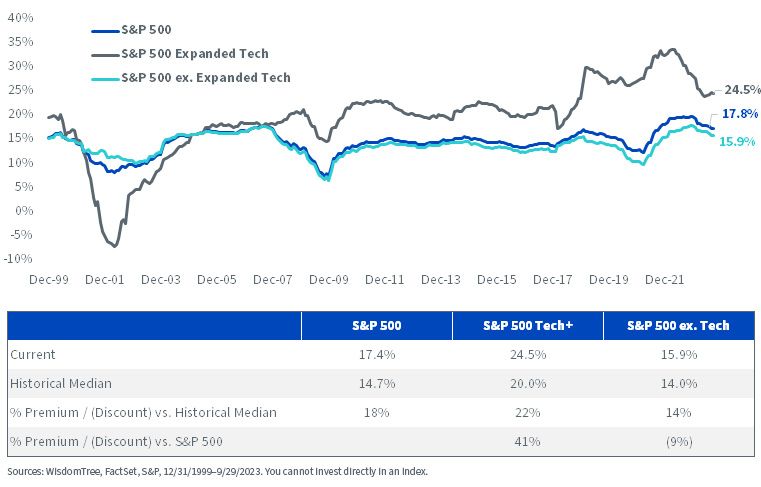Click the Dec-21 axis label
The width and height of the screenshot is (761, 487).
664,280
